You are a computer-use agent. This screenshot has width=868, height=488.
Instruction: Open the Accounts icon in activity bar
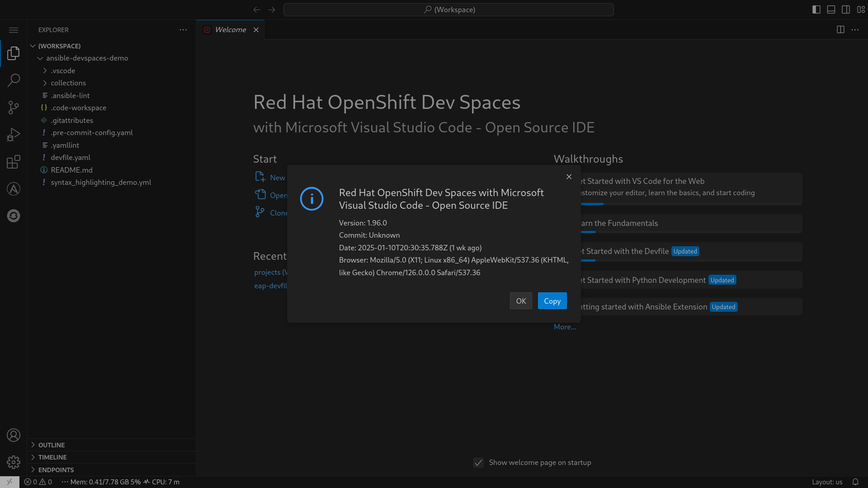click(14, 435)
